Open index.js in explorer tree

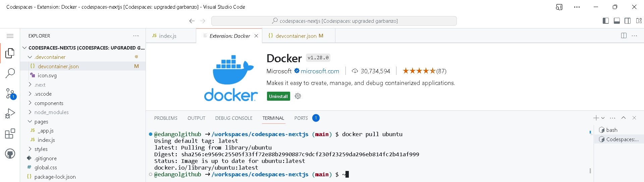(x=83, y=140)
